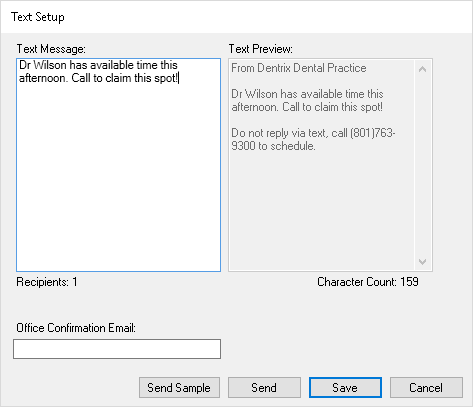The width and height of the screenshot is (473, 407).
Task: Click the 'Character Count: 159' label
Action: point(368,282)
